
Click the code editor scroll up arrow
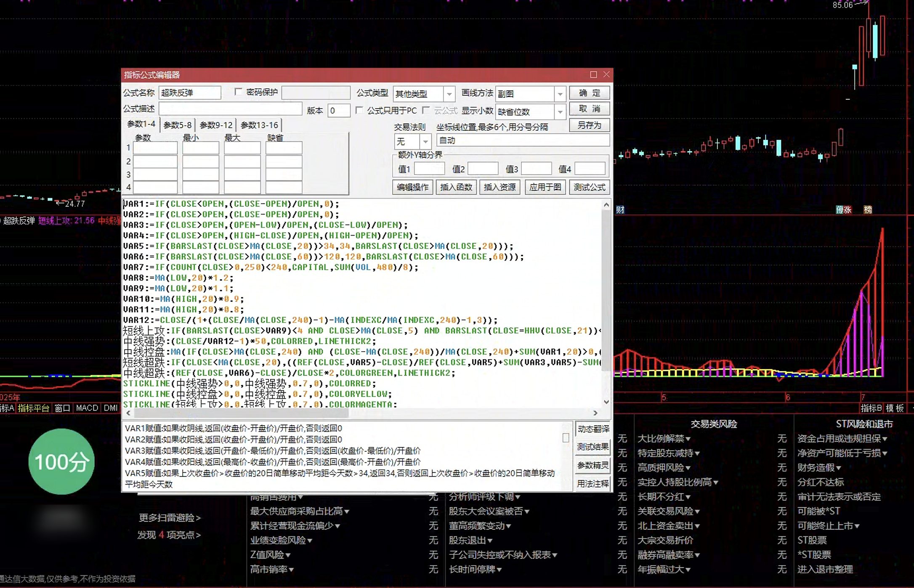(606, 205)
